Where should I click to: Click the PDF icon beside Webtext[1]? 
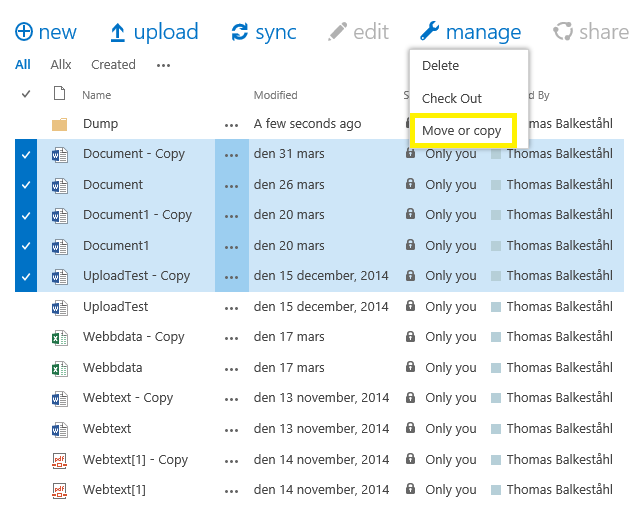click(59, 490)
